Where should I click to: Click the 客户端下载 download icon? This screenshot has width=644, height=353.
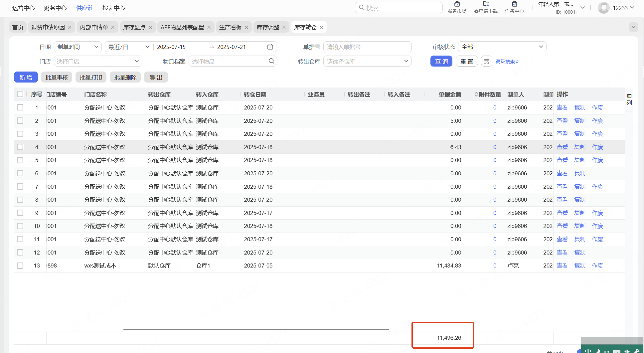click(x=486, y=4)
